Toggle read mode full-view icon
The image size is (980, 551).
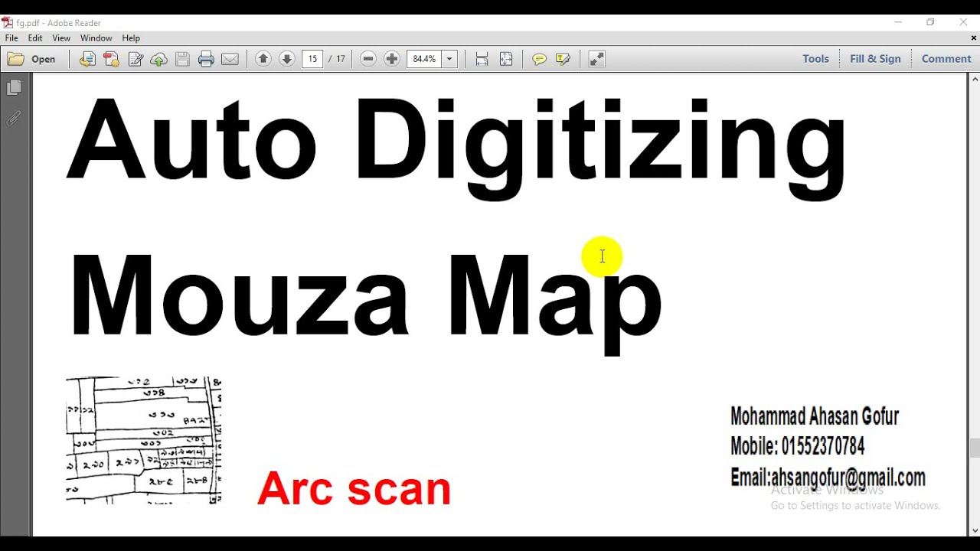pyautogui.click(x=597, y=59)
